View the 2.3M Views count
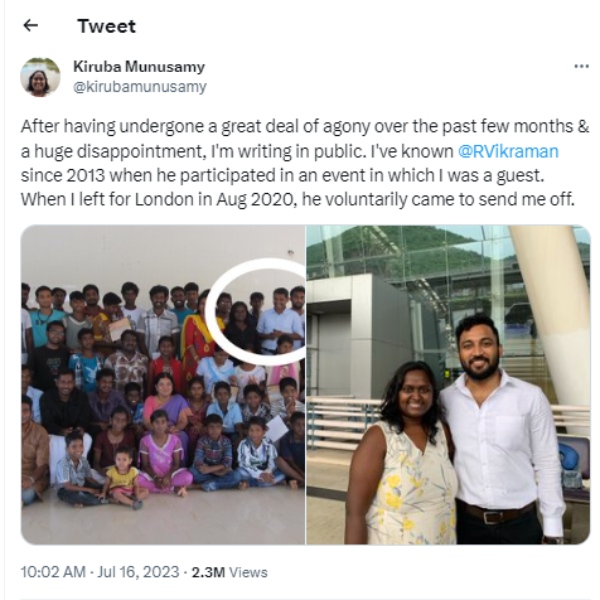This screenshot has width=600, height=600. click(x=229, y=572)
